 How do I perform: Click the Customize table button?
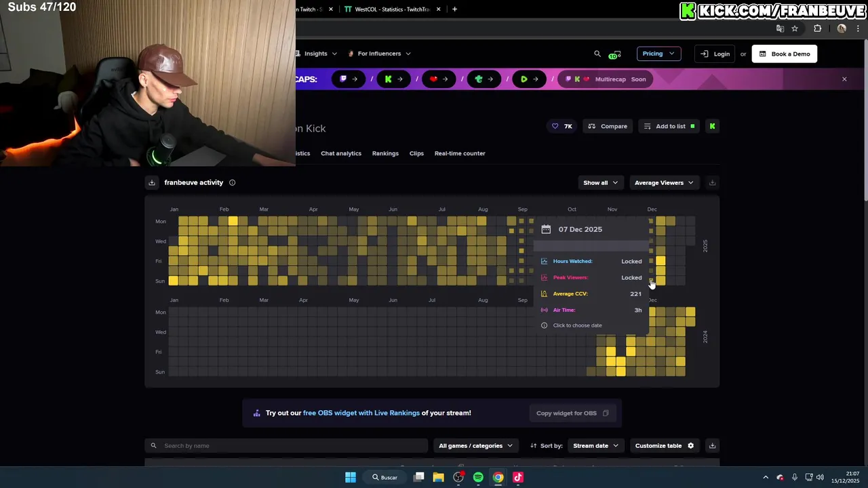tap(665, 445)
